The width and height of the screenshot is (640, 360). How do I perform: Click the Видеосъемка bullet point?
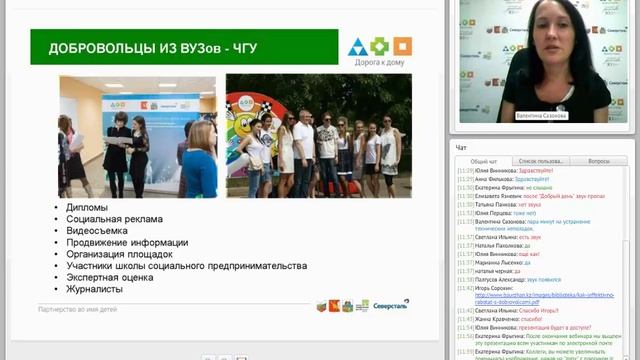[97, 231]
